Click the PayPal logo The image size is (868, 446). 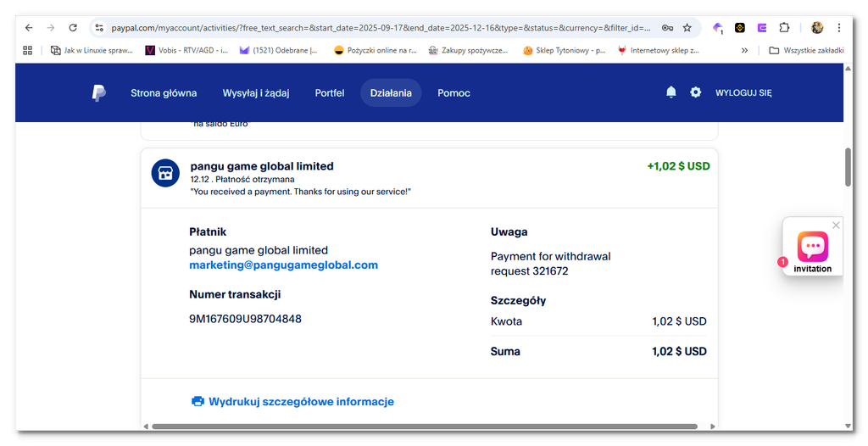98,93
